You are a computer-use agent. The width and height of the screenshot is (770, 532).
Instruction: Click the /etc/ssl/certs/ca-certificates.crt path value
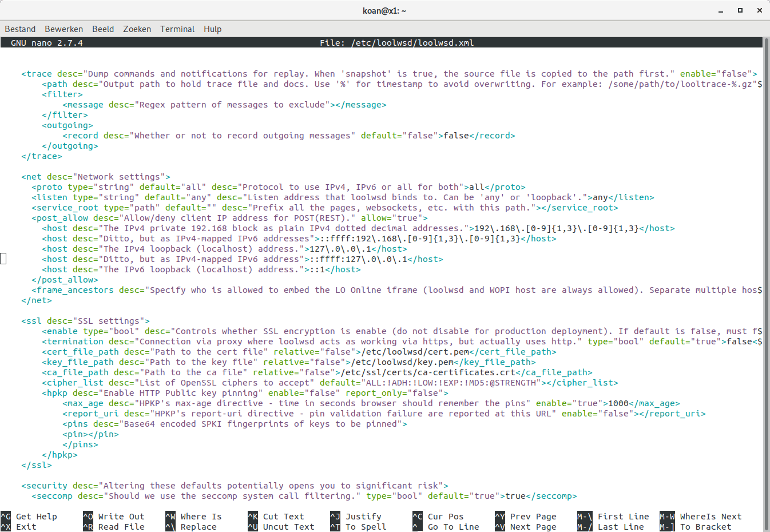click(x=428, y=372)
